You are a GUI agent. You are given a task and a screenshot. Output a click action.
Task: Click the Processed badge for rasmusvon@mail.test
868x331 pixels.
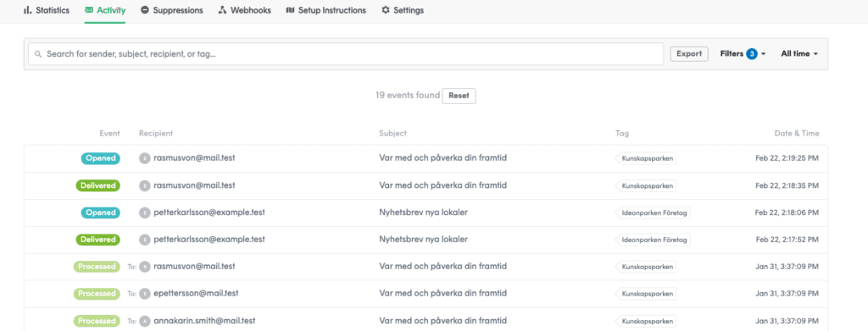pos(97,267)
